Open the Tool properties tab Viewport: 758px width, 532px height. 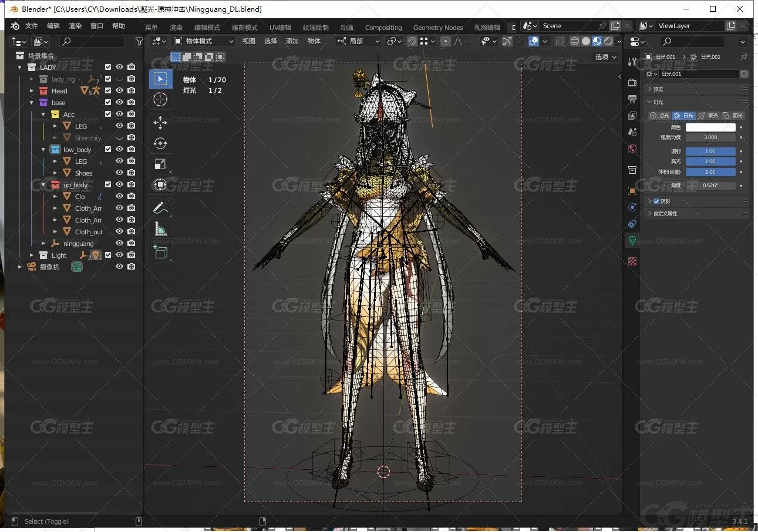632,63
